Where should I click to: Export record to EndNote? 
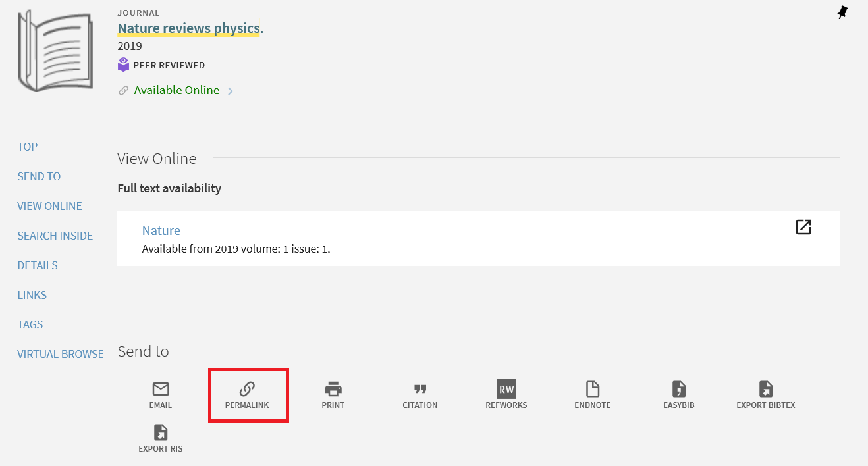593,389
